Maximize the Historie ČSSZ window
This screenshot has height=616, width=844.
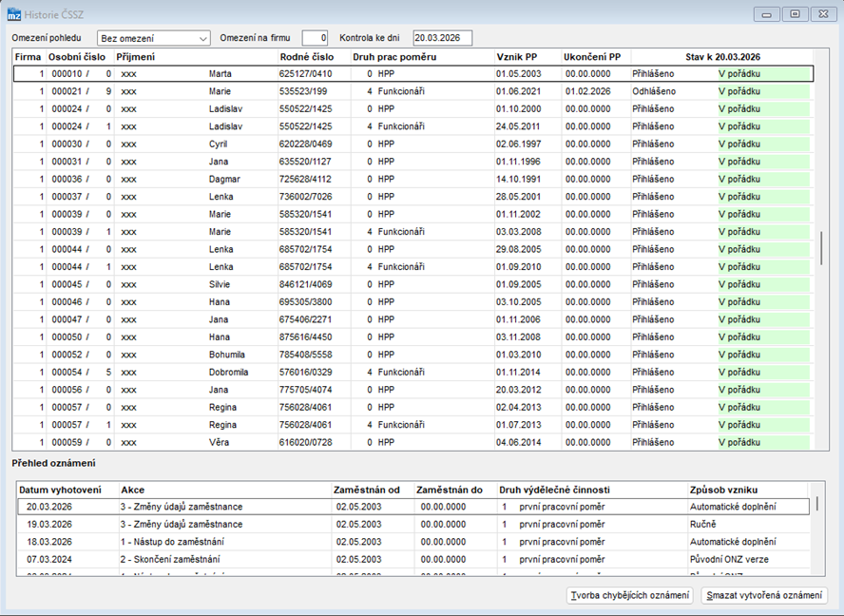(795, 14)
